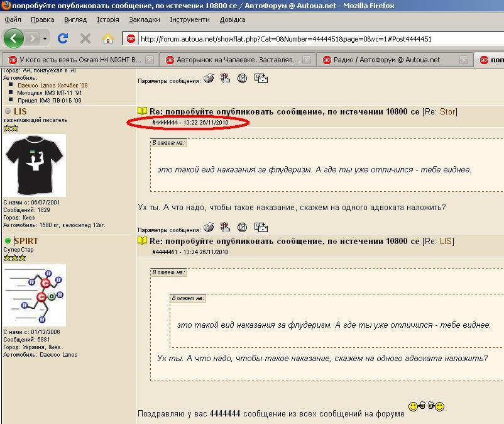Close the Osram H4 NIGHT tab
The image size is (504, 424).
point(150,60)
